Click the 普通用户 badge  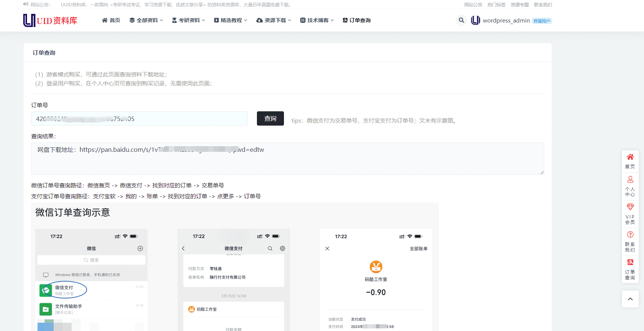click(542, 21)
